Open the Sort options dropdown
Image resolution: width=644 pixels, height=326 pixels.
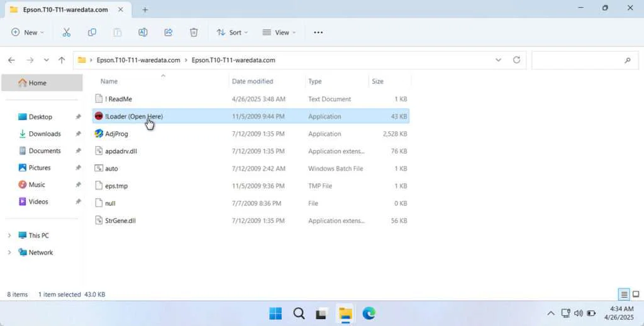point(232,33)
